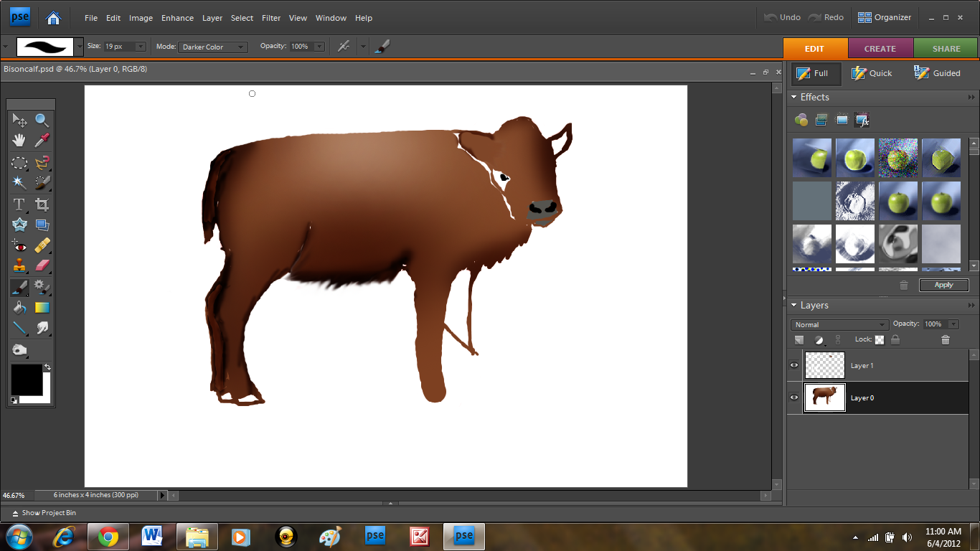Open the Organizer
The image size is (980, 551).
click(885, 17)
